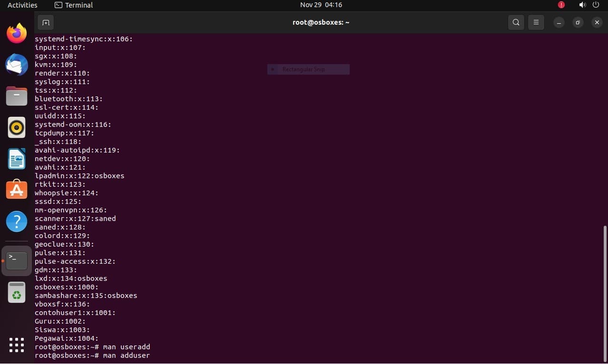This screenshot has height=364, width=608.
Task: Open the terminal hamburger menu
Action: point(536,22)
